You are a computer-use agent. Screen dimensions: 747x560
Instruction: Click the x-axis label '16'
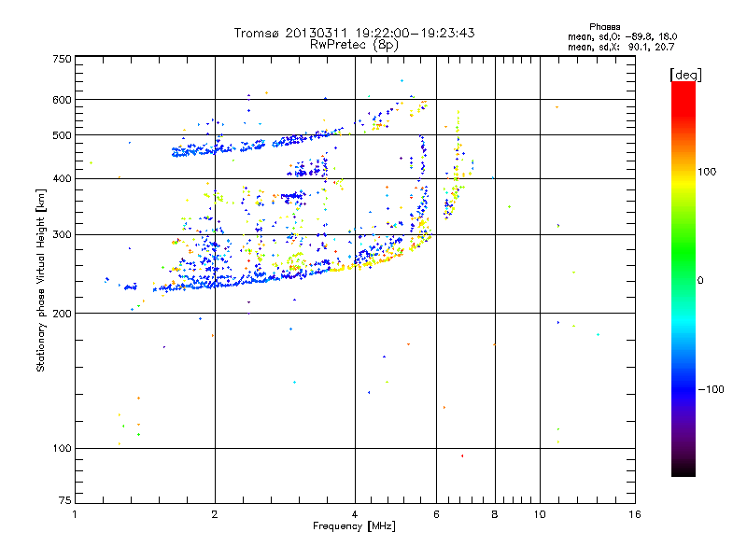pos(635,514)
